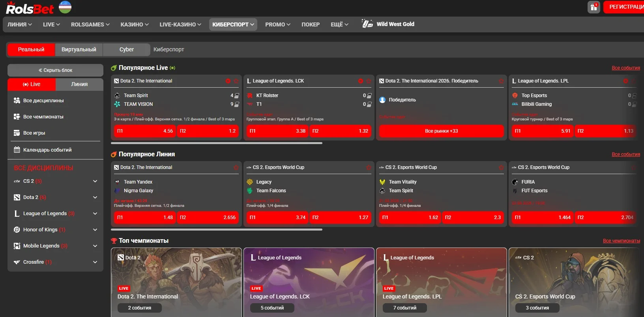Switch sidebar to Линия mode
The width and height of the screenshot is (644, 317).
pos(79,84)
